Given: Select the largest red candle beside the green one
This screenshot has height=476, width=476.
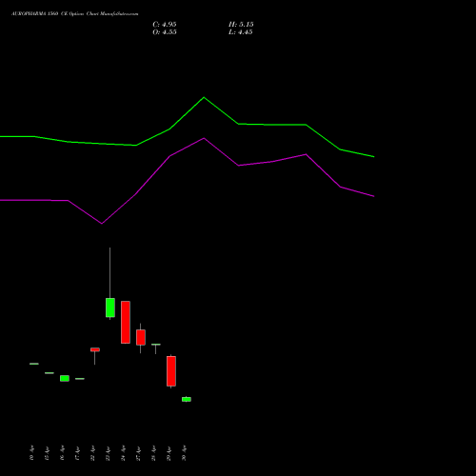Looking at the screenshot, I should [126, 322].
